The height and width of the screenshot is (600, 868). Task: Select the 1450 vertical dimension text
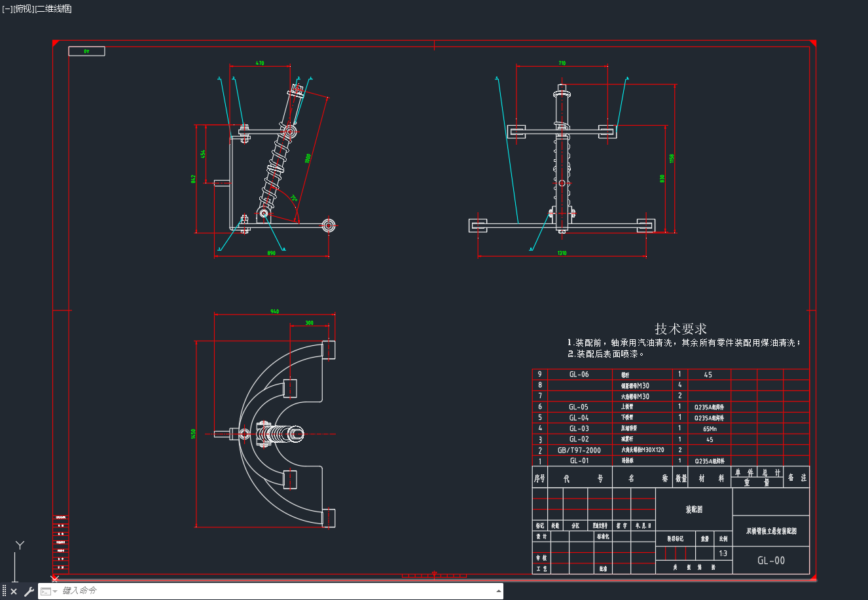pos(194,434)
